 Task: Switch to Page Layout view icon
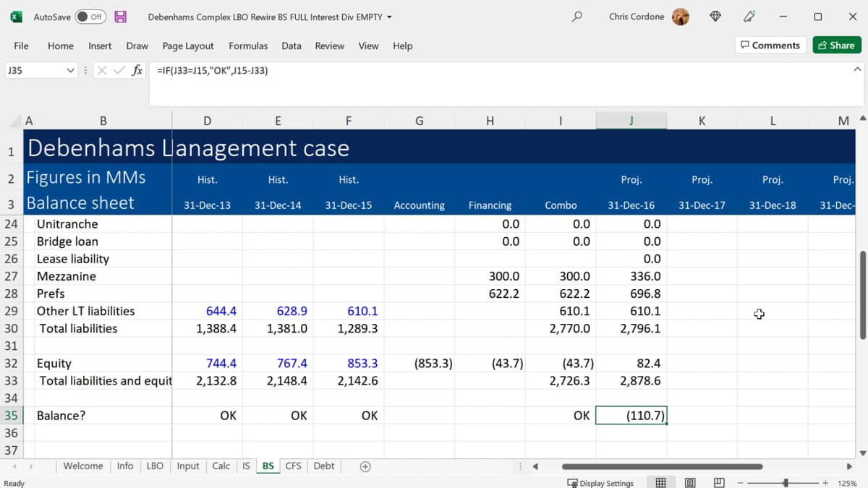point(690,482)
